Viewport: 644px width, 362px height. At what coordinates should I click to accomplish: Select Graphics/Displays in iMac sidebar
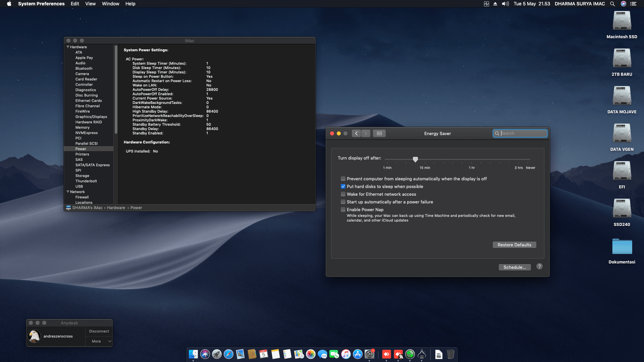[91, 117]
